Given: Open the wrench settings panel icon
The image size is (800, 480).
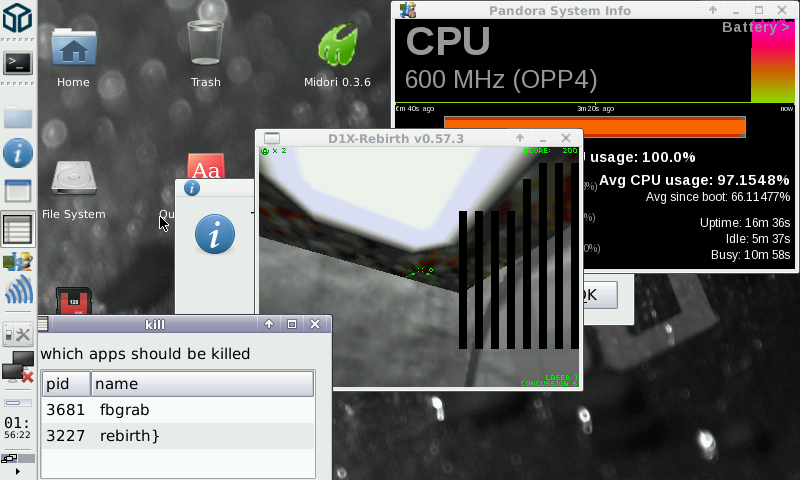Looking at the screenshot, I should pos(18,335).
